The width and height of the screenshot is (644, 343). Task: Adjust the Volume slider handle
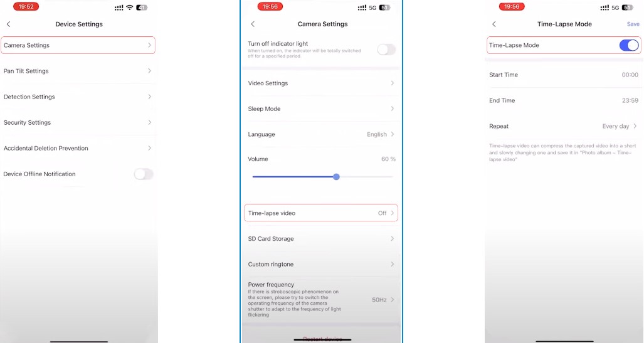336,177
